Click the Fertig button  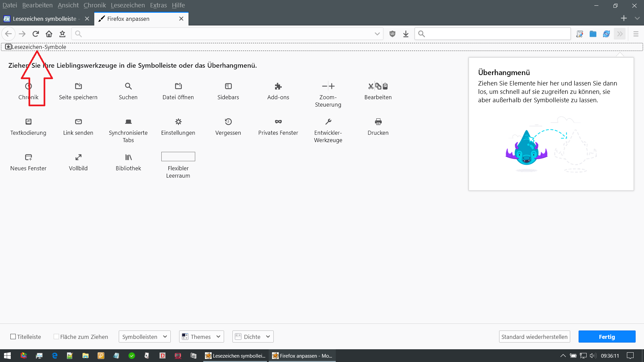click(607, 337)
